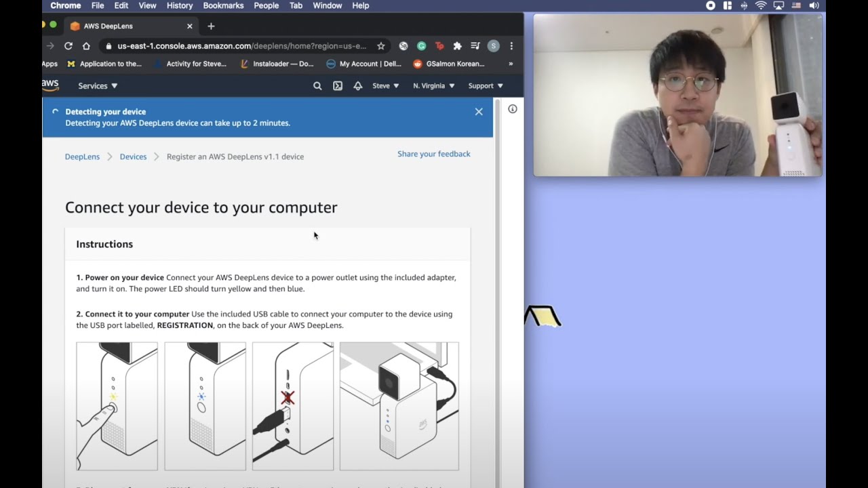Viewport: 868px width, 488px height.
Task: Open the Bookmarks menu
Action: pyautogui.click(x=223, y=5)
